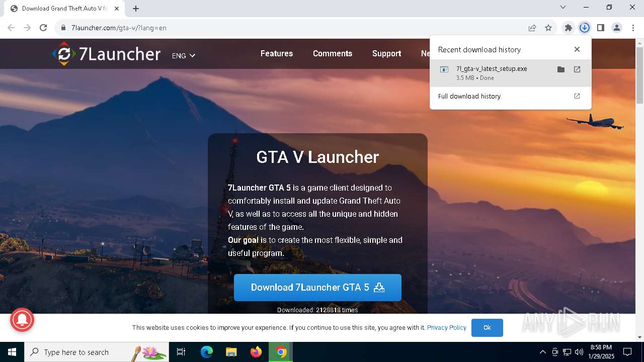Open the tab search chevron
This screenshot has height=362, width=644.
click(x=563, y=7)
